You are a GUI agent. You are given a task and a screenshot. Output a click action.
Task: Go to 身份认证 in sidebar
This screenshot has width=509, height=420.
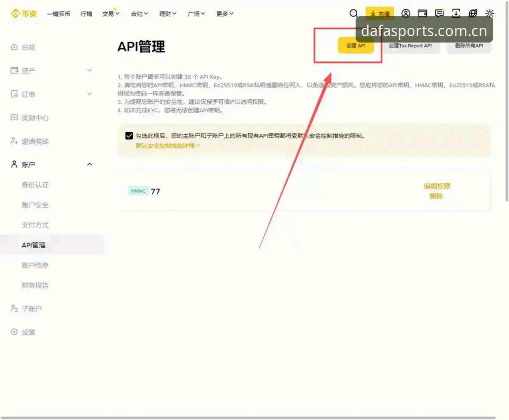tap(35, 185)
